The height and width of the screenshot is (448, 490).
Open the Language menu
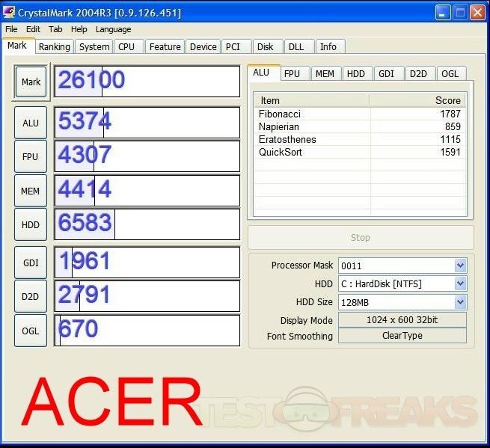[113, 29]
